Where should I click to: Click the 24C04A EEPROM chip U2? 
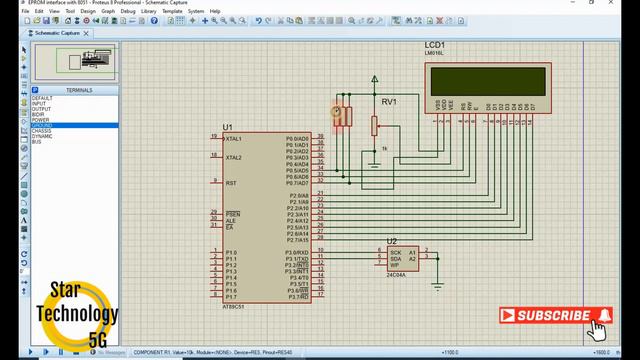(x=403, y=259)
